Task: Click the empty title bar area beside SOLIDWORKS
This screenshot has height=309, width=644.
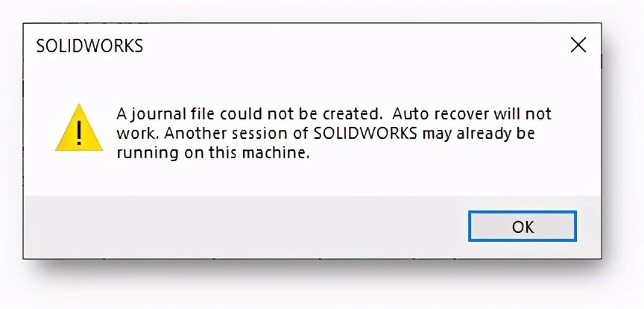Action: 353,46
